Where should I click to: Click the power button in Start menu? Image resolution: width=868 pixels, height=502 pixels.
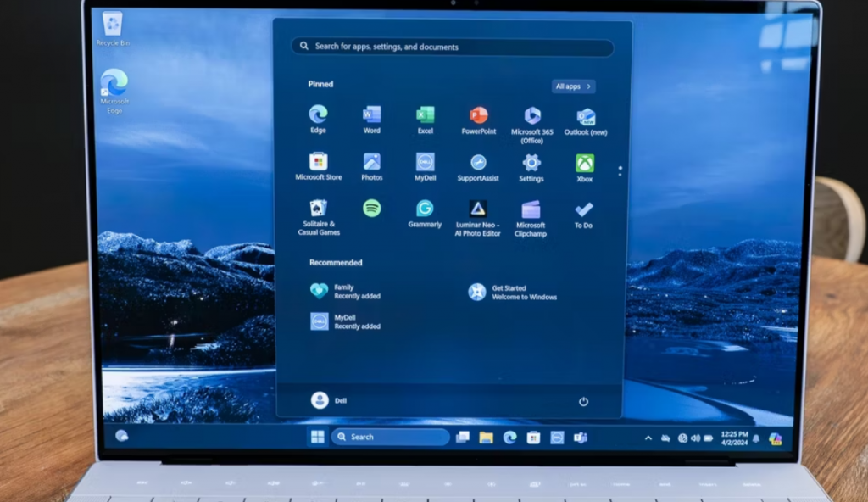click(583, 401)
